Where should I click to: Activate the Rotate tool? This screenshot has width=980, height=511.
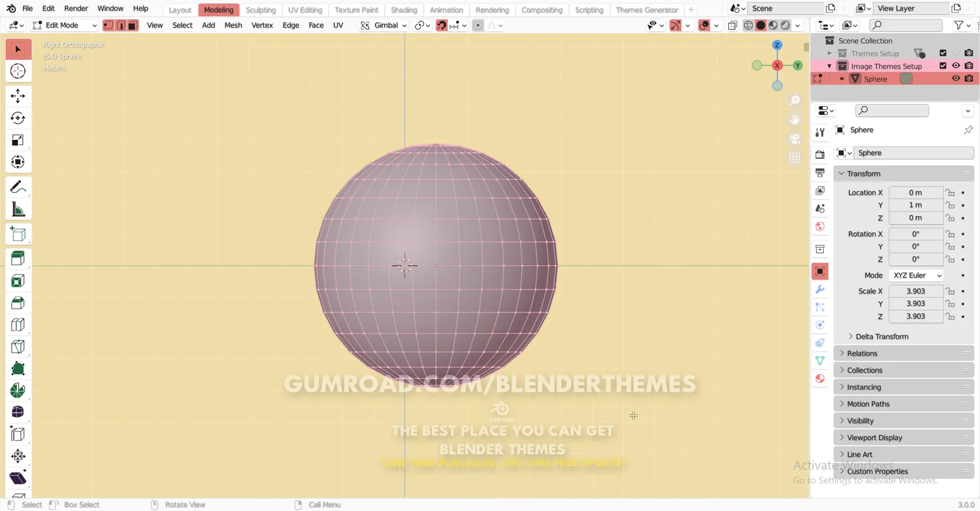18,118
